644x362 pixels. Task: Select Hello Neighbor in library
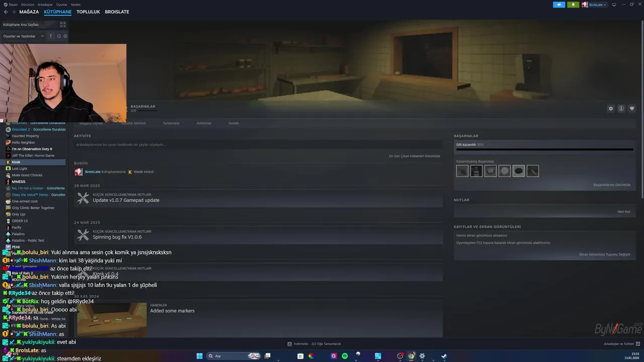pyautogui.click(x=23, y=142)
